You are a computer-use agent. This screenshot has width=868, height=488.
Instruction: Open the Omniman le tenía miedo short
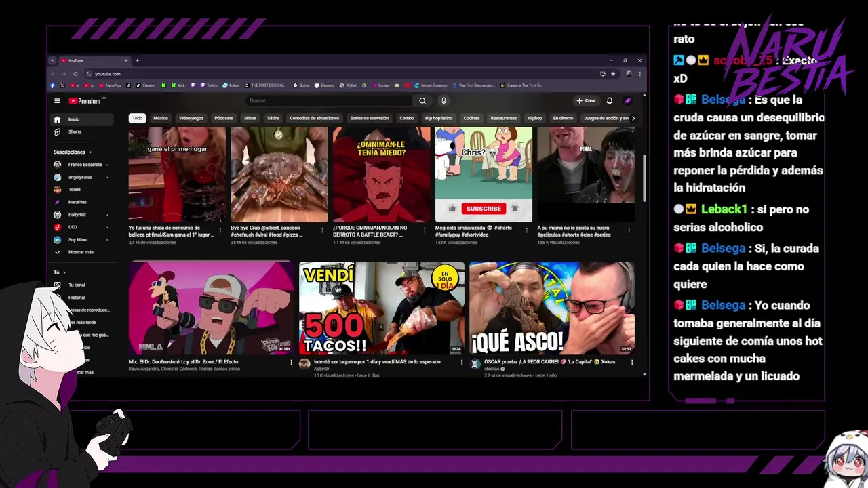tap(381, 174)
